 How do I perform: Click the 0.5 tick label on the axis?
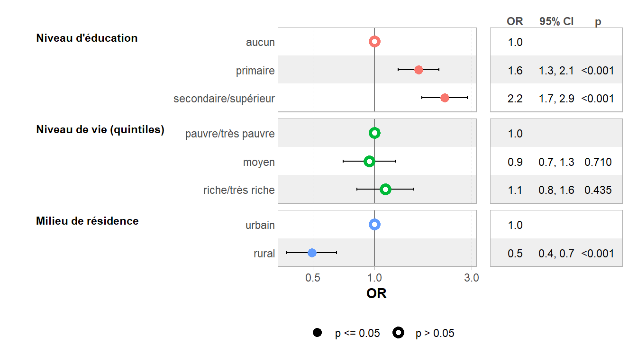[313, 278]
